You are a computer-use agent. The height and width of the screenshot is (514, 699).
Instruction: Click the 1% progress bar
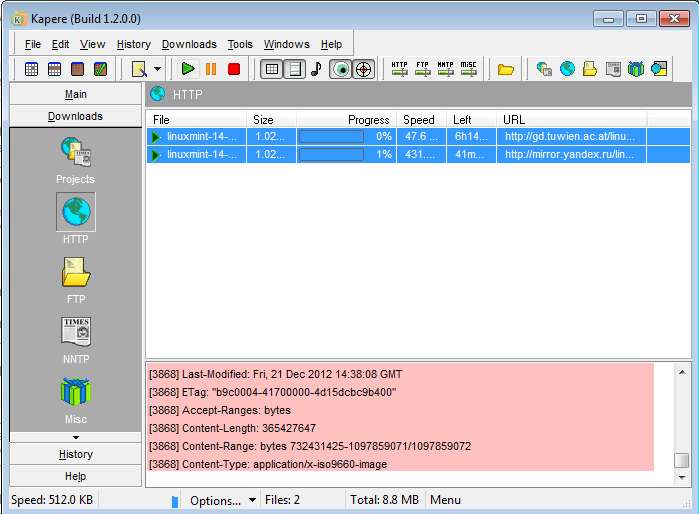coord(331,154)
